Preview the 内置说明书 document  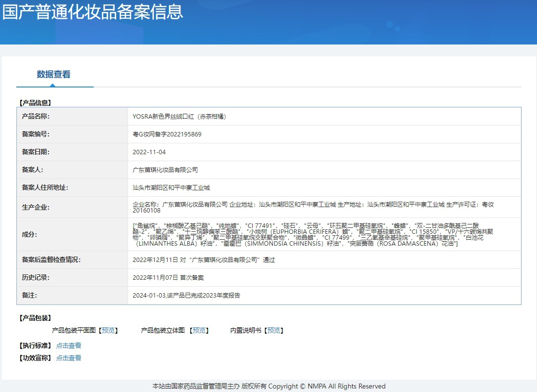273,330
